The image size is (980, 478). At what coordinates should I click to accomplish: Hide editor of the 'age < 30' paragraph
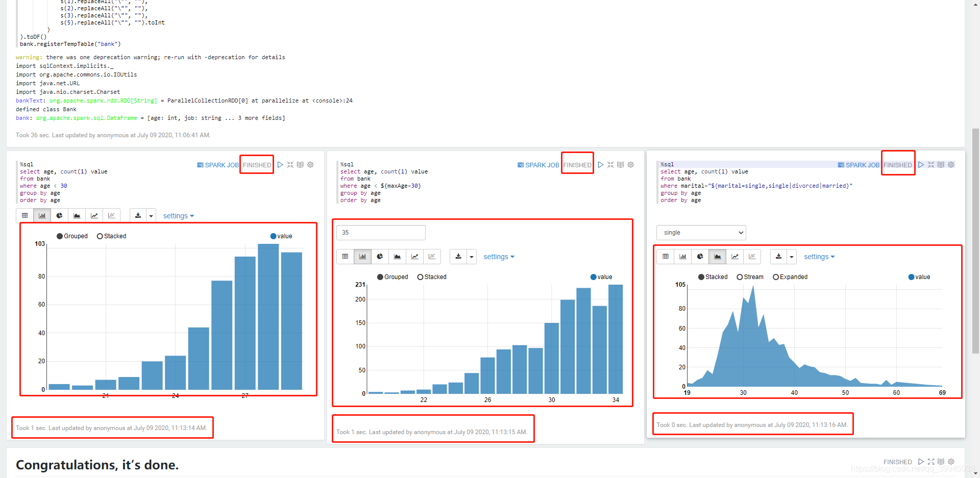tap(290, 165)
